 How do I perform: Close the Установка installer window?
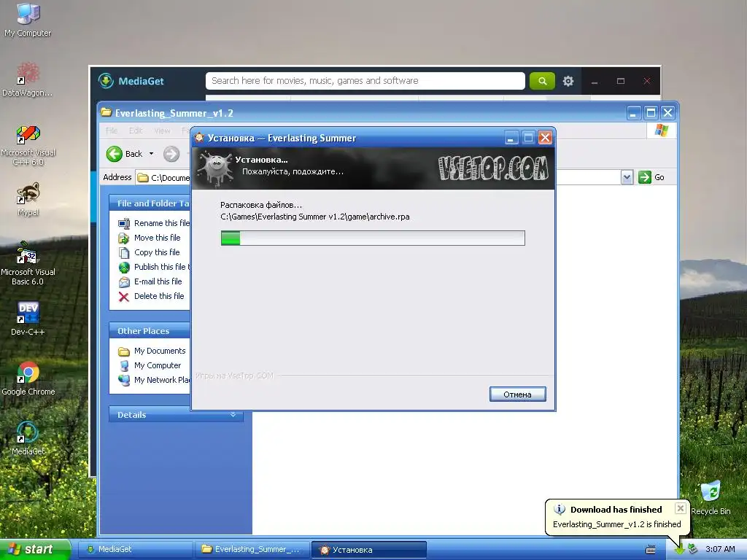point(545,138)
